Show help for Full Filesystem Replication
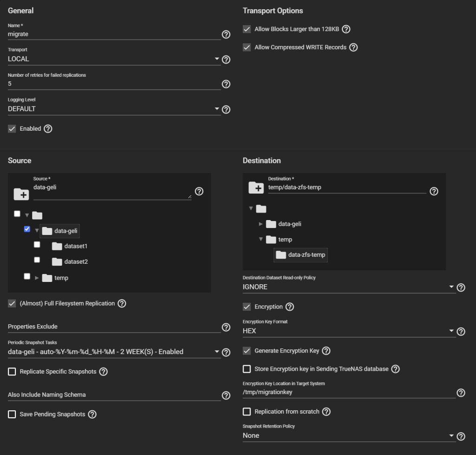This screenshot has width=476, height=455. click(122, 303)
